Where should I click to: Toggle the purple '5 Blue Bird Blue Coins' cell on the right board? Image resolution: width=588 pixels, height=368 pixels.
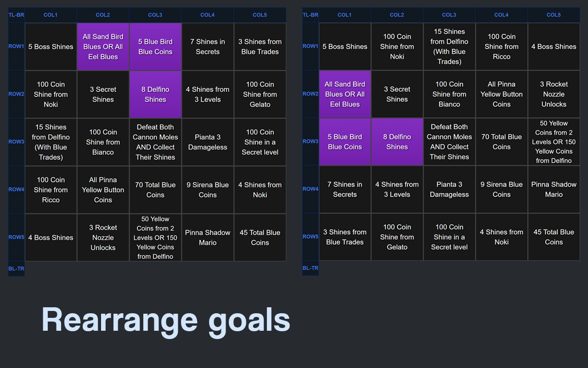coord(345,142)
